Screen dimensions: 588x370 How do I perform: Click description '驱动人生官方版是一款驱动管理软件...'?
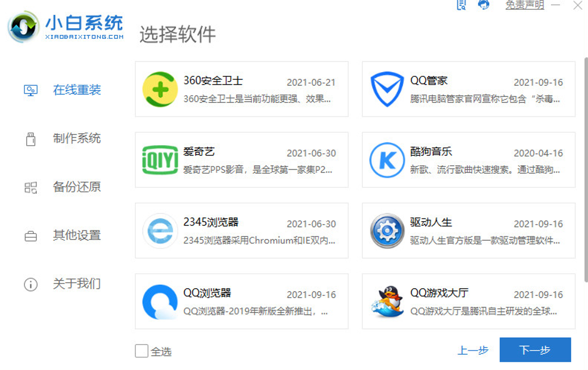pos(485,240)
